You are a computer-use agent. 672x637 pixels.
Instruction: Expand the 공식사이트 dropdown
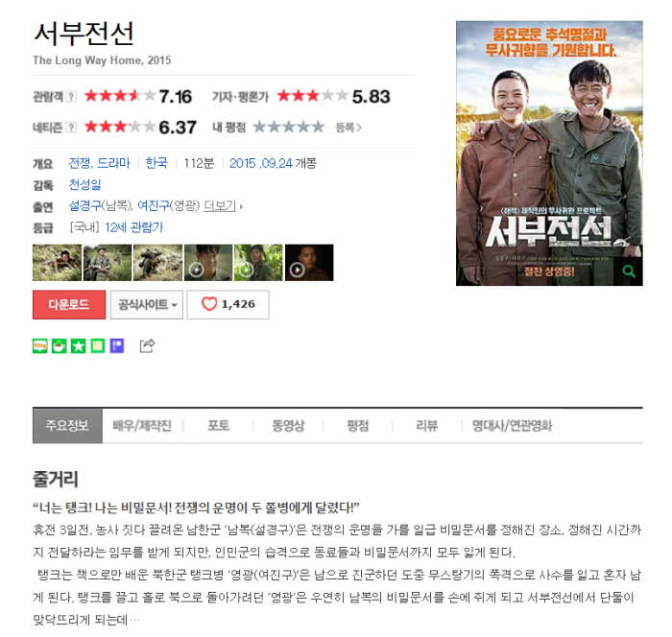pyautogui.click(x=147, y=304)
